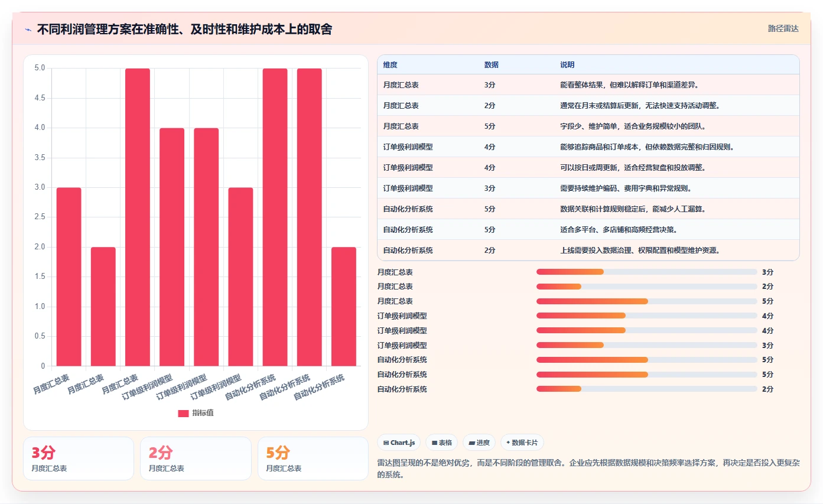The image size is (823, 504).
Task: Click the page title about 不同利润管理方案
Action: tap(184, 29)
